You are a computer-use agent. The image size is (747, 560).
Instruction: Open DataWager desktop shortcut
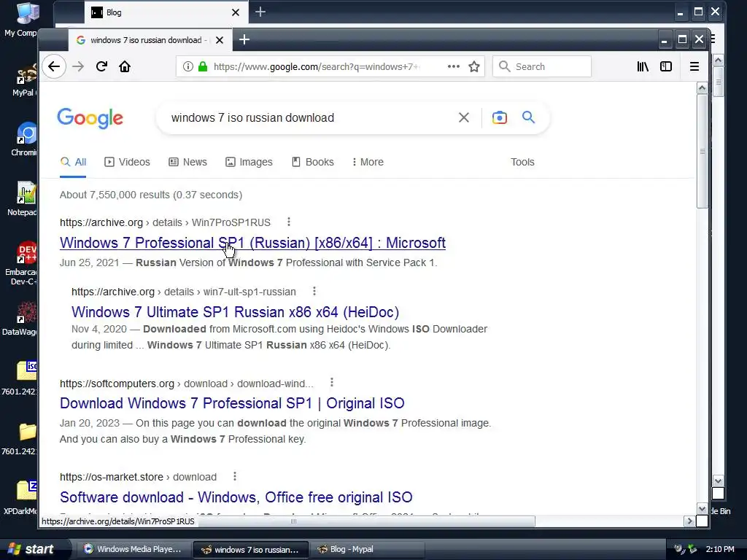21,318
